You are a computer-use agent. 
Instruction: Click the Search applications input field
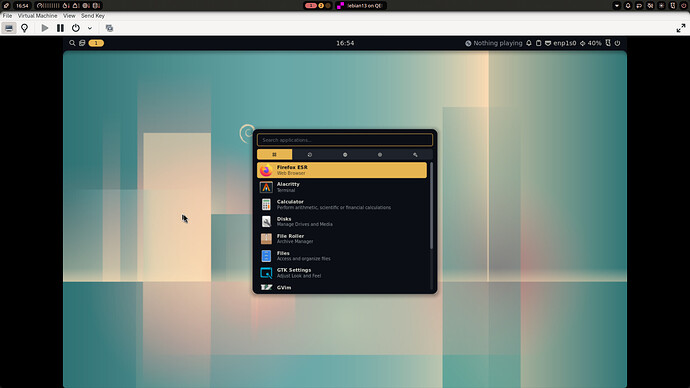(x=345, y=140)
